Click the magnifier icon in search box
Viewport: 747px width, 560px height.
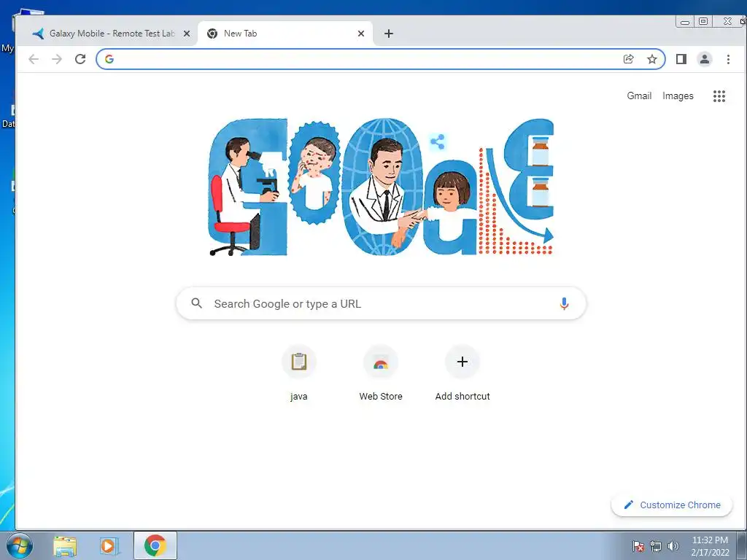tap(196, 303)
